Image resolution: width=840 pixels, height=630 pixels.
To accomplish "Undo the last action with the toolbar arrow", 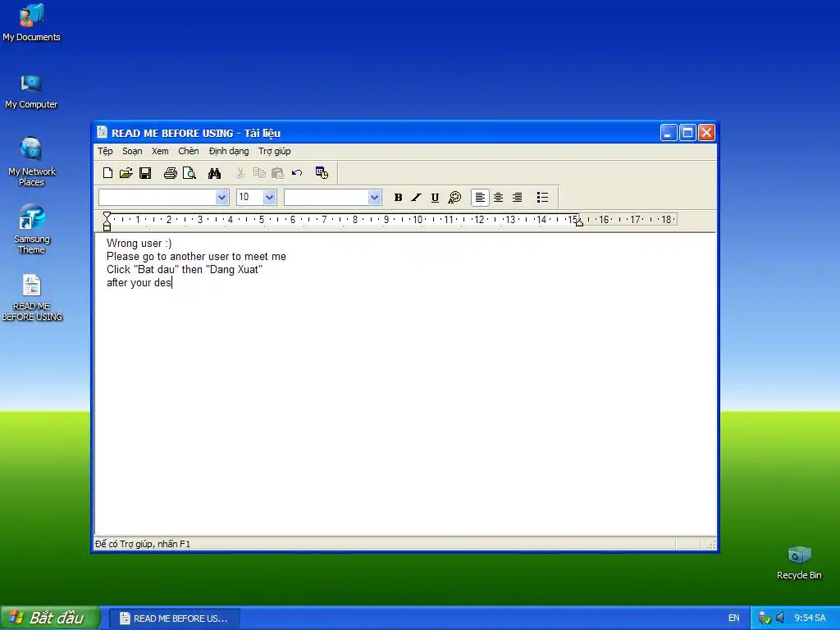I will (x=297, y=173).
